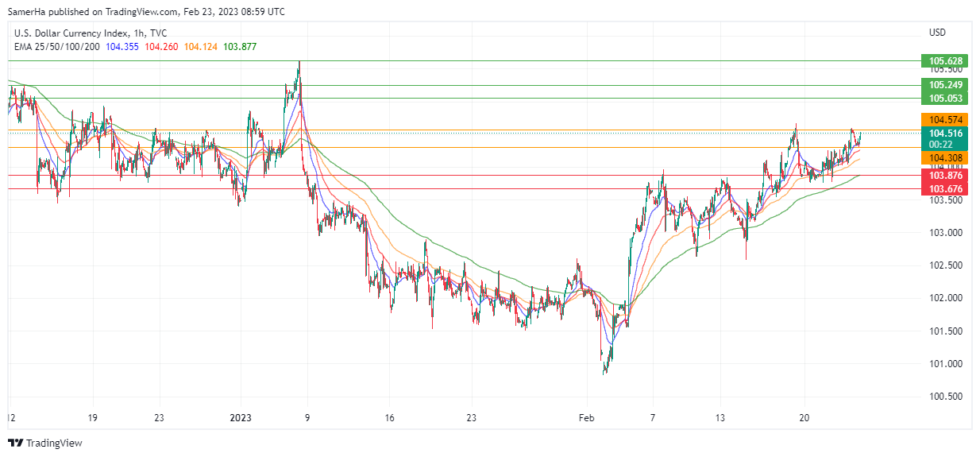
Task: Open the USD currency label
Action: point(937,33)
